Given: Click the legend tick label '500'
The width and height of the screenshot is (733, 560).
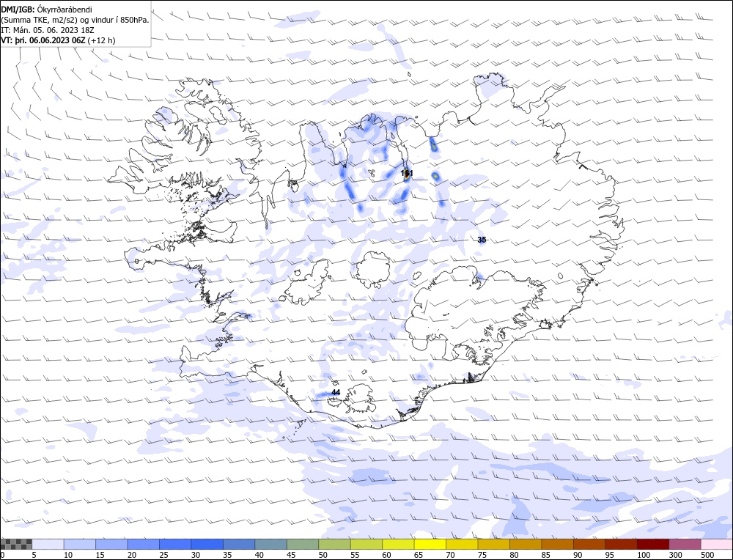Looking at the screenshot, I should tap(707, 555).
